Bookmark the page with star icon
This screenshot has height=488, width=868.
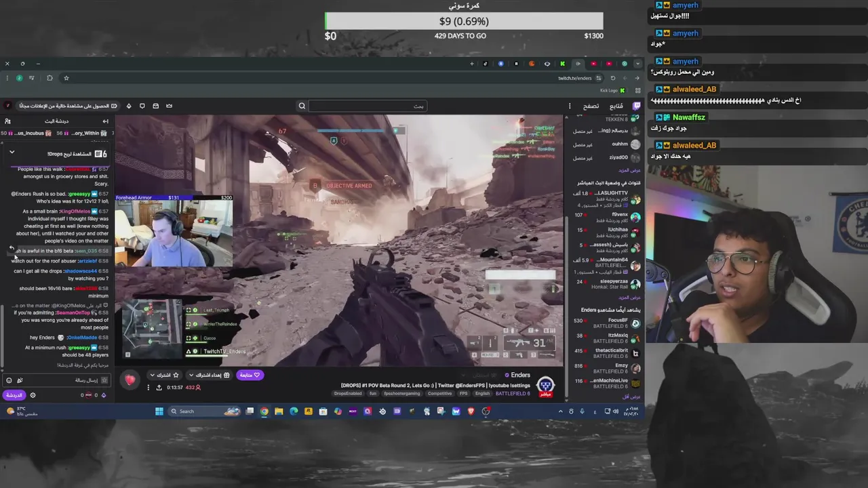66,78
